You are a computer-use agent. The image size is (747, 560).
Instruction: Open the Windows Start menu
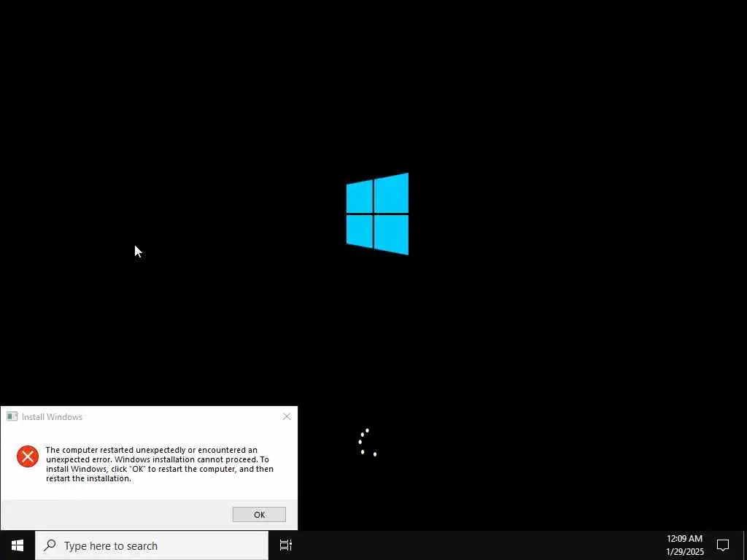point(18,545)
